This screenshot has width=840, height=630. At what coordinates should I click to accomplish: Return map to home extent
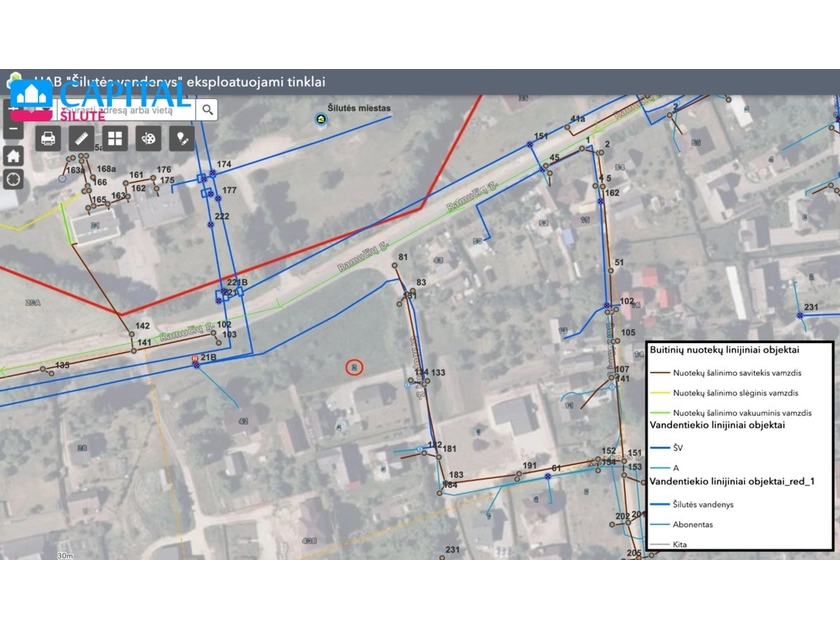pos(13,156)
